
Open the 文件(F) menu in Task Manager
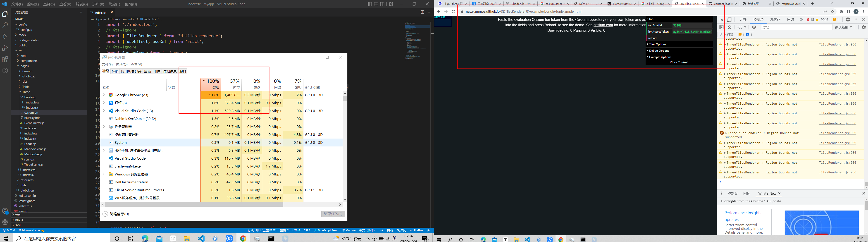pos(107,64)
